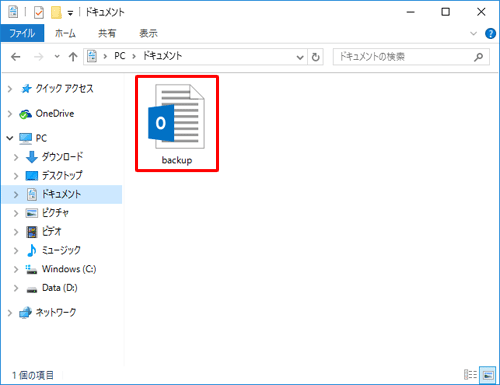Expand the OneDrive node
Screen dimensions: 500x385
(x=10, y=114)
